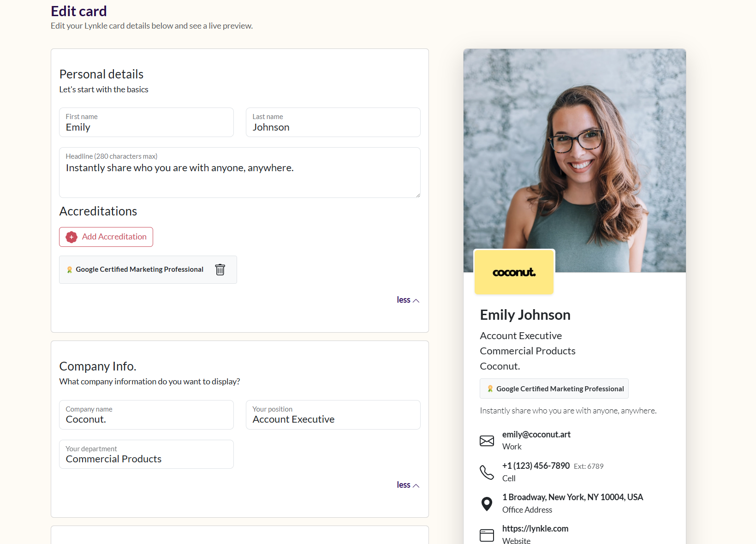Click the Edit card page heading
Image resolution: width=756 pixels, height=544 pixels.
(x=79, y=11)
